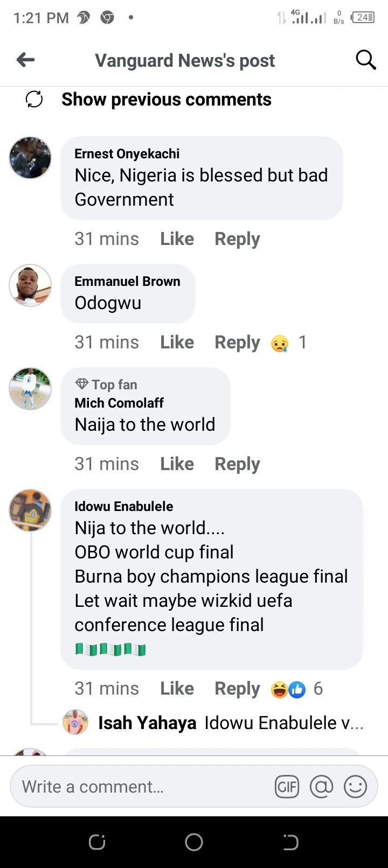Tap the Android home circle button

(194, 842)
